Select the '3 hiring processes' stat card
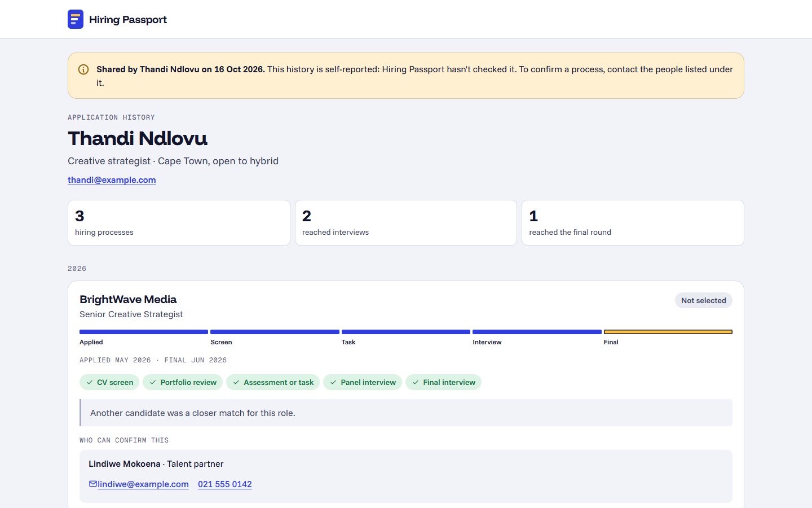 [179, 222]
